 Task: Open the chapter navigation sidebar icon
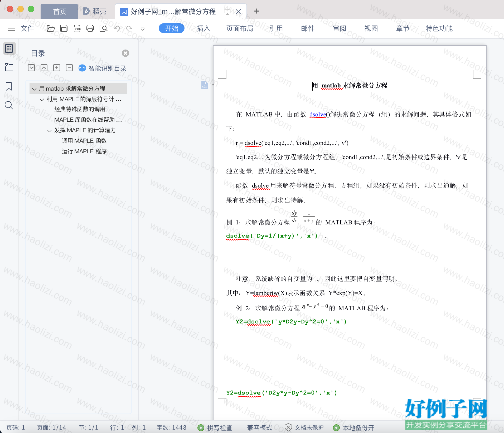[x=9, y=67]
